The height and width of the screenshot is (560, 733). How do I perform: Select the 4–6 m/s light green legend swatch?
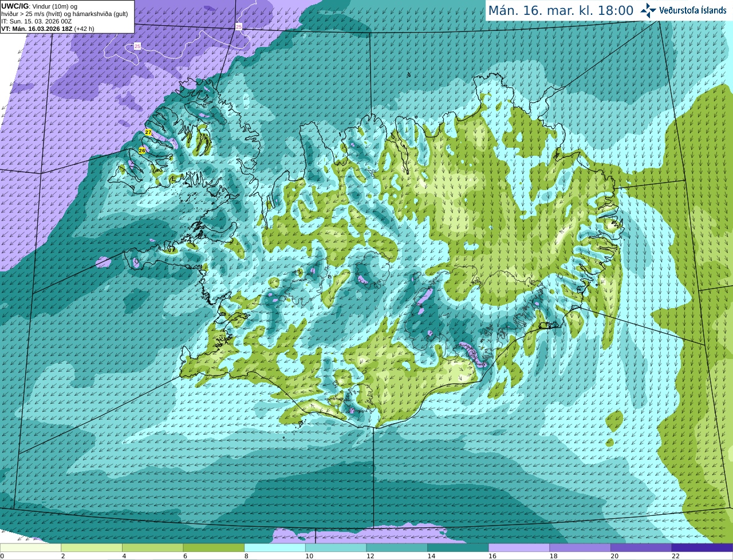152,547
